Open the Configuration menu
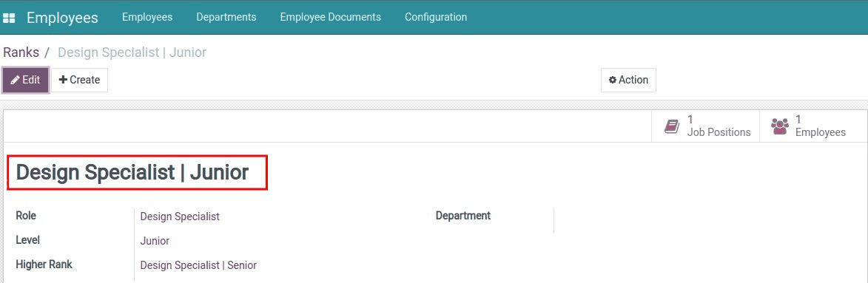868x283 pixels. (436, 17)
